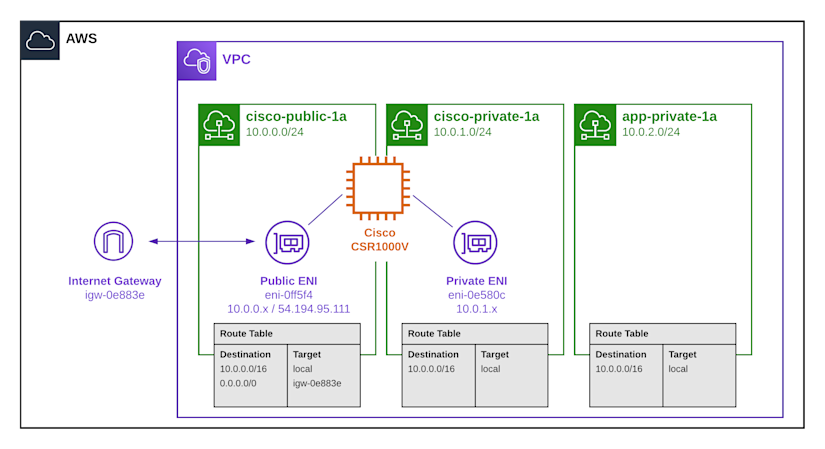Click the 0.0.0.0/0 destination entry

(x=238, y=384)
